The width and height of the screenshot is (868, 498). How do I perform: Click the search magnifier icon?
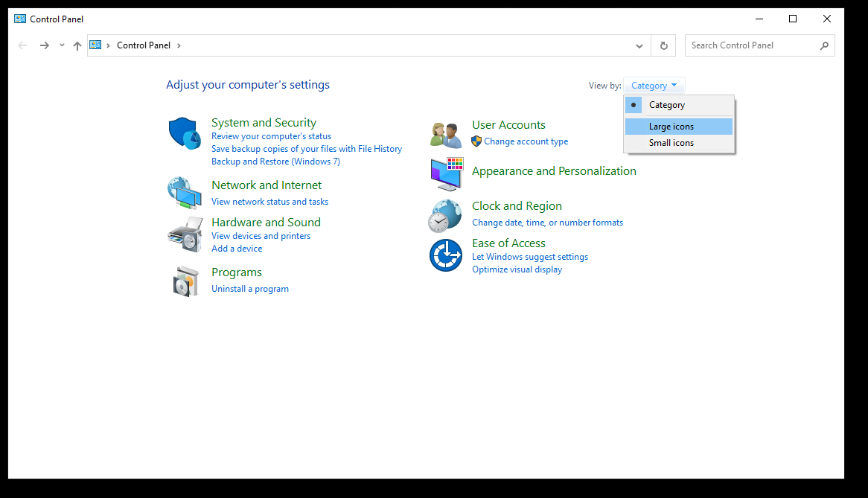click(824, 45)
